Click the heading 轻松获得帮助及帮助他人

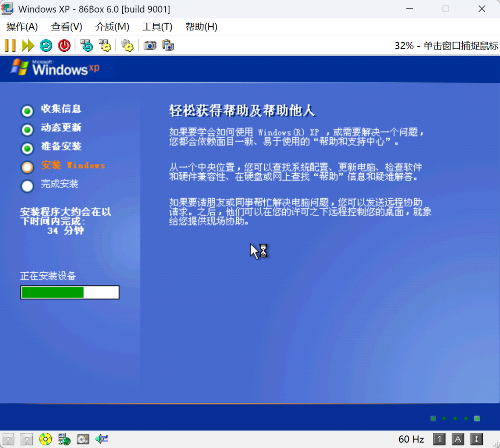click(242, 111)
